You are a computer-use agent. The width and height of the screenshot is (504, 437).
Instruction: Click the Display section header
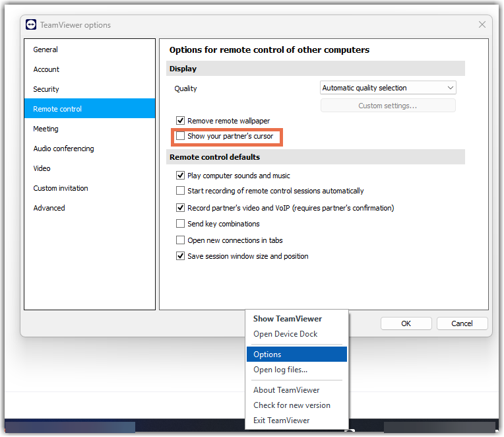315,69
